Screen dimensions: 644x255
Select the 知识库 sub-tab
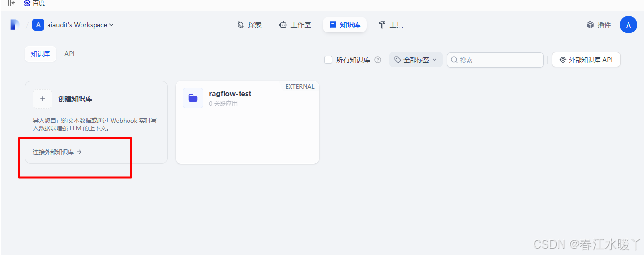41,54
